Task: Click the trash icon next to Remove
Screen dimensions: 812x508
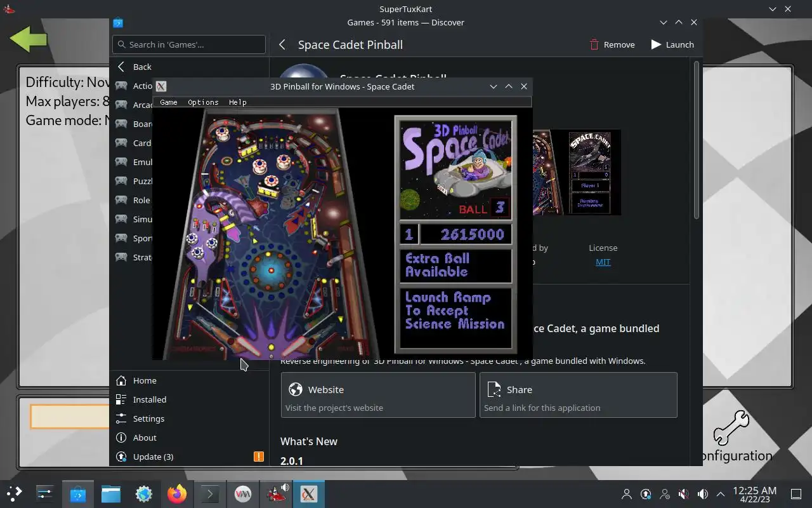Action: click(x=594, y=44)
